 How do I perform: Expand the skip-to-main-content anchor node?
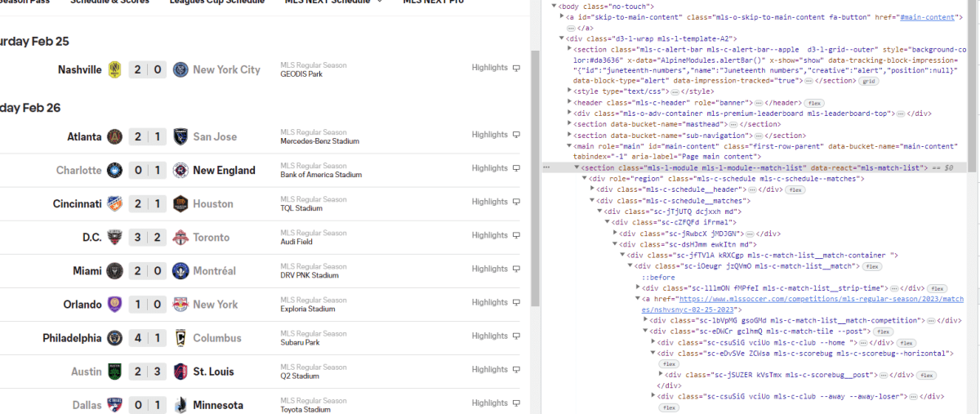(562, 17)
